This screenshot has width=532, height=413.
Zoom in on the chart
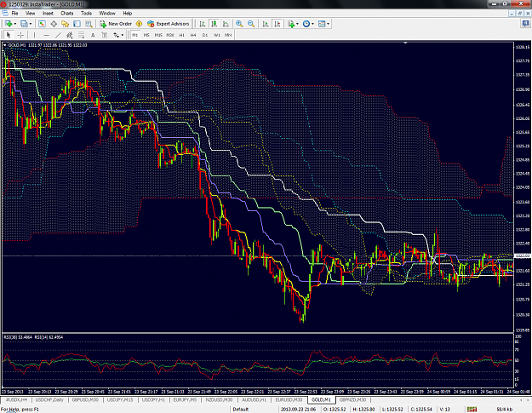[239, 24]
